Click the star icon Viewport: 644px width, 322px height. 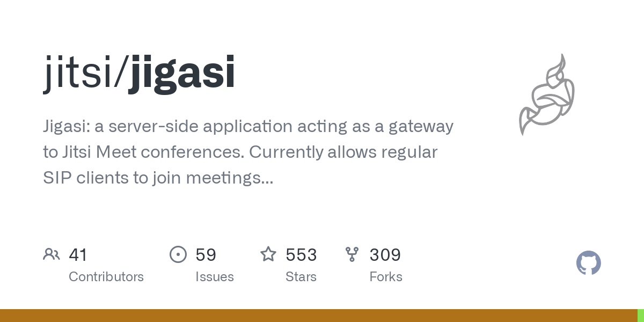point(268,254)
